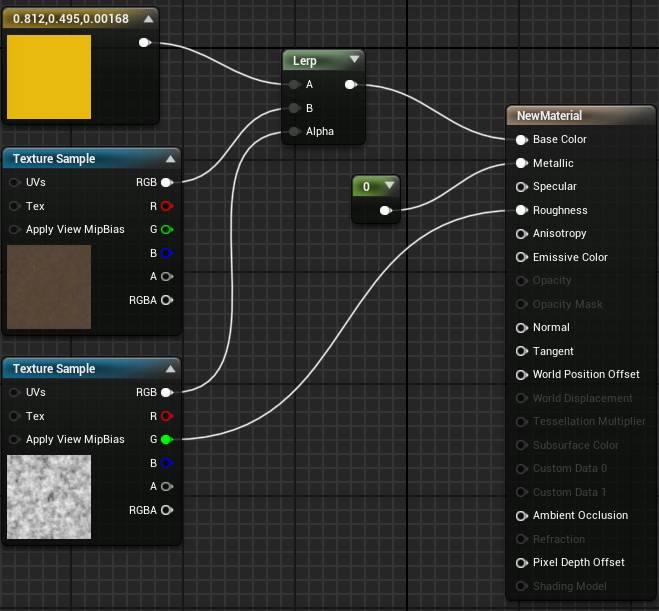Click UVs input pin on brown texture sample
This screenshot has height=611, width=659.
click(x=15, y=182)
